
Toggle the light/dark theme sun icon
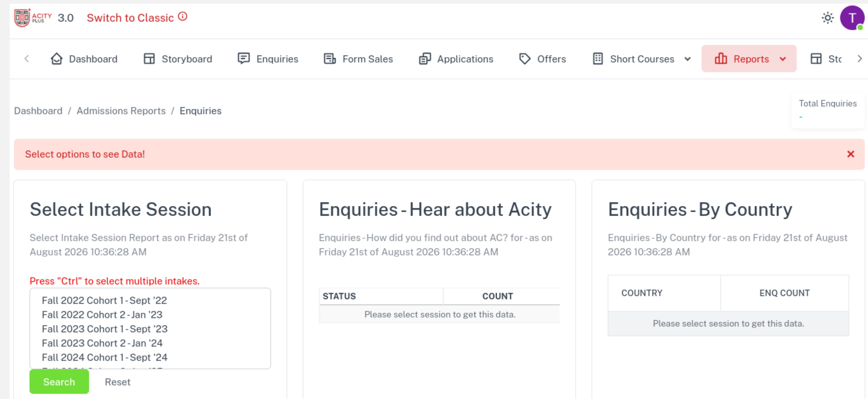pyautogui.click(x=827, y=18)
